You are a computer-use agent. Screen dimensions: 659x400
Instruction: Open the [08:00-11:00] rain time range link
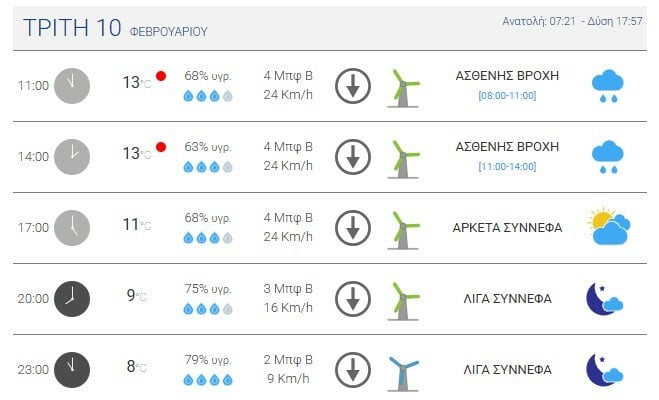507,95
